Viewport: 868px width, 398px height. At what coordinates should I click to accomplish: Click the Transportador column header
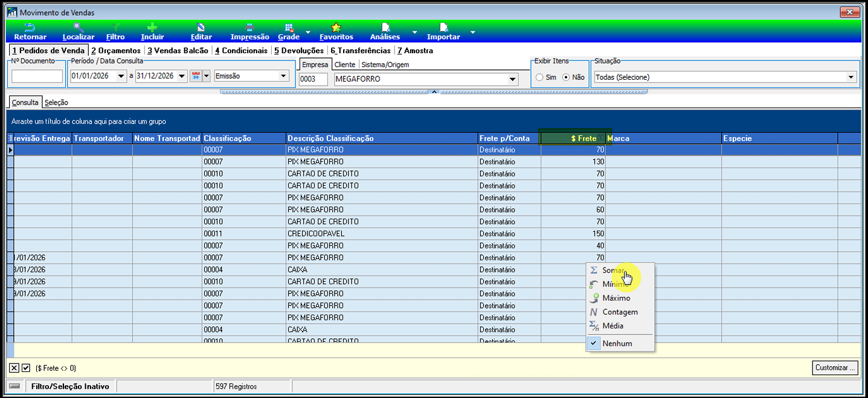[x=102, y=138]
